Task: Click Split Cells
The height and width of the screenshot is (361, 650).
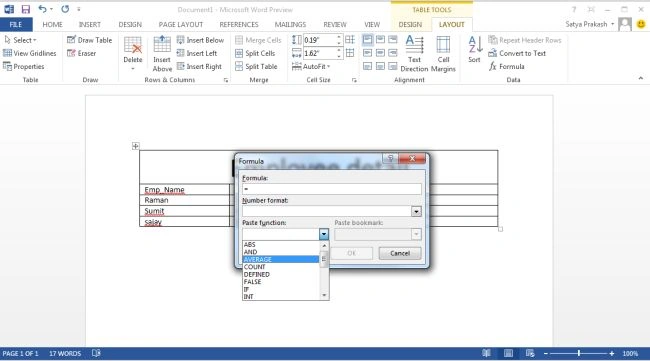Action: point(255,53)
